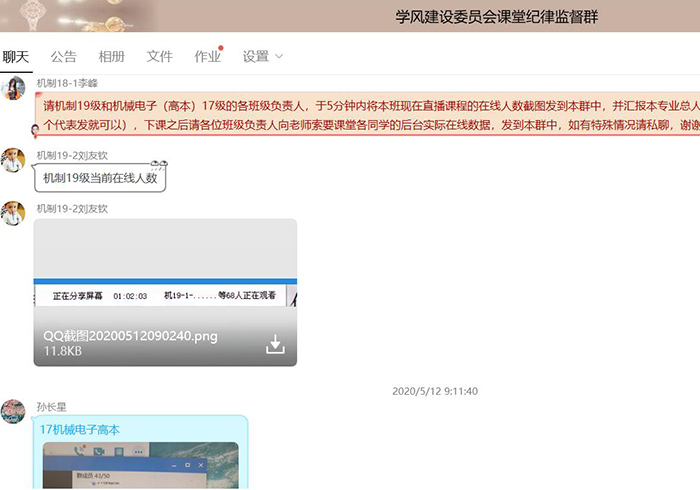
Task: Click the 机制19级当前在线人数 message bubble
Action: tap(100, 178)
